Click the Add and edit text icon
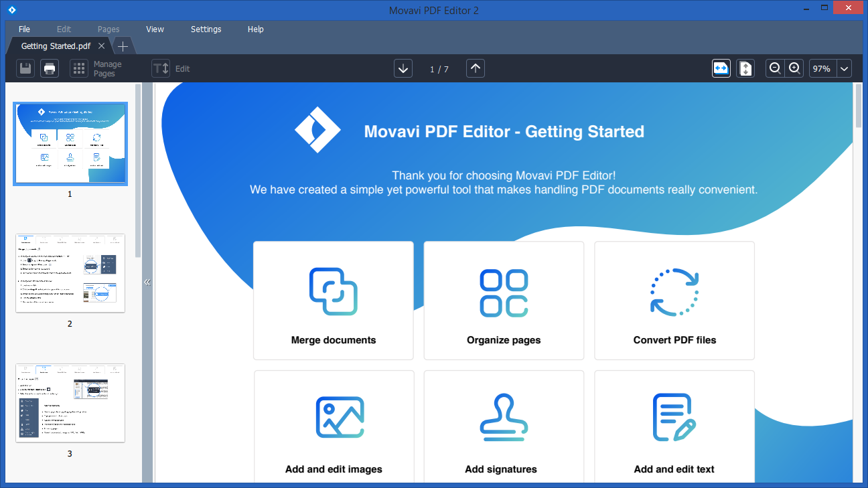Viewport: 868px width, 488px height. pos(674,417)
